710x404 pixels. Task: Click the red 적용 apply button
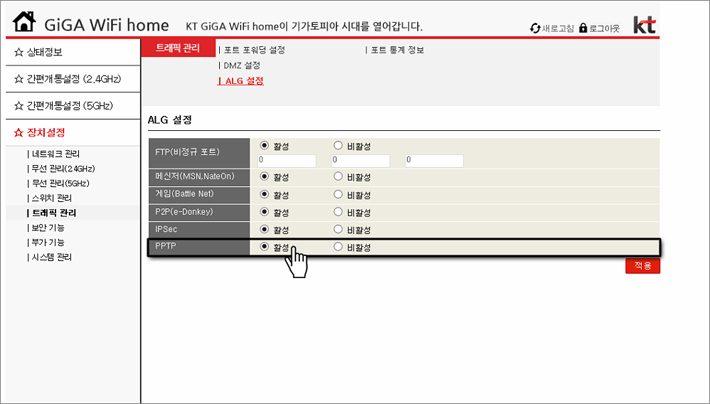point(643,266)
